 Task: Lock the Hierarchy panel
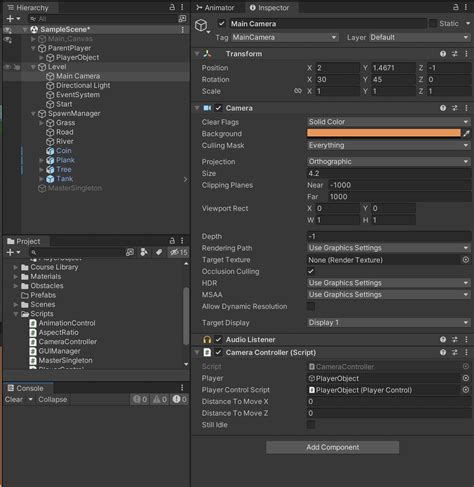pos(172,7)
